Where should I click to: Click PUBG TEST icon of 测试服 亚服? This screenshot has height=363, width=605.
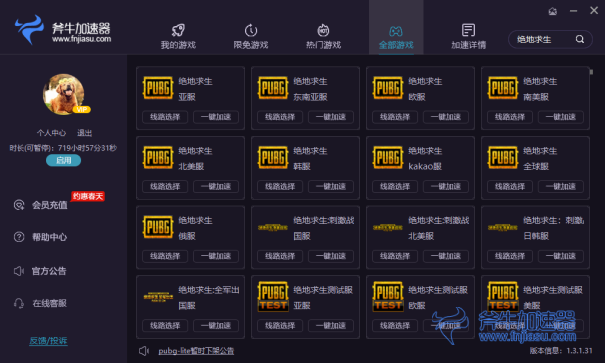(x=273, y=296)
